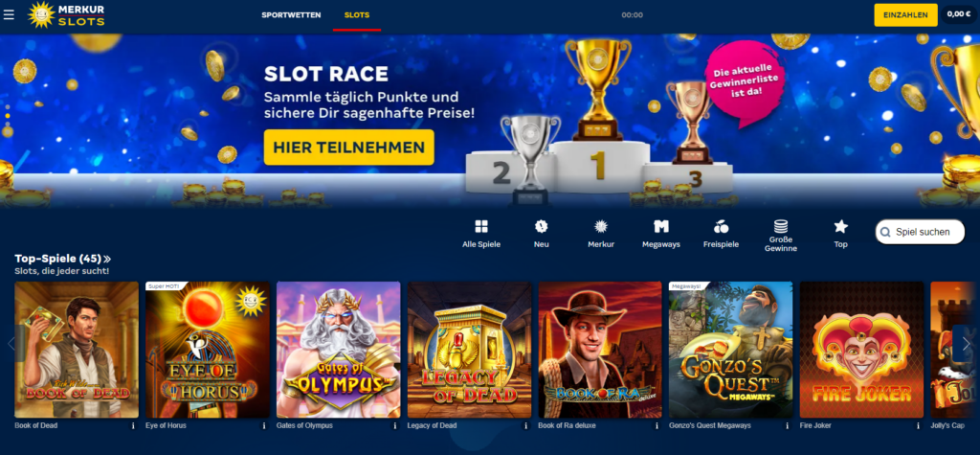Click the Einzahlen deposit button
The height and width of the screenshot is (455, 980).
coord(905,15)
